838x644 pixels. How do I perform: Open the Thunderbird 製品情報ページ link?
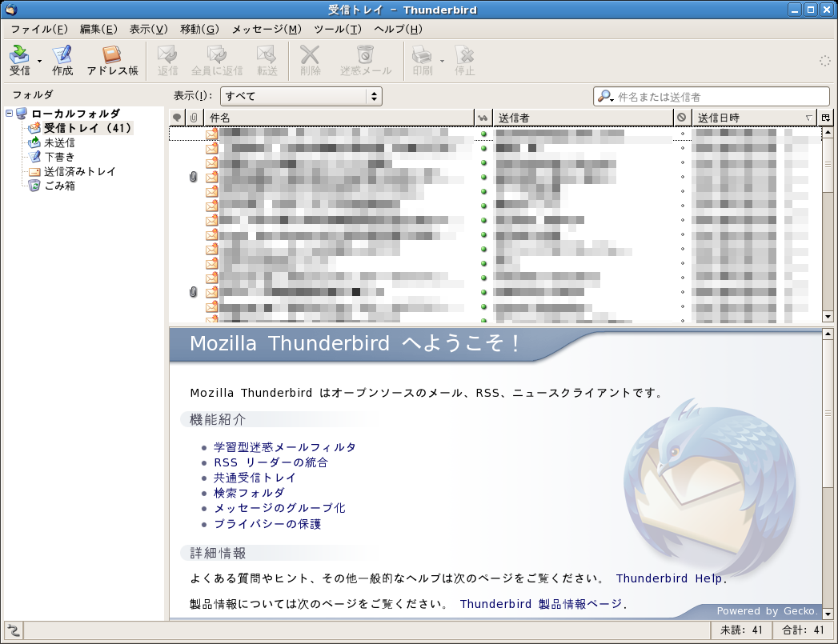click(x=541, y=604)
